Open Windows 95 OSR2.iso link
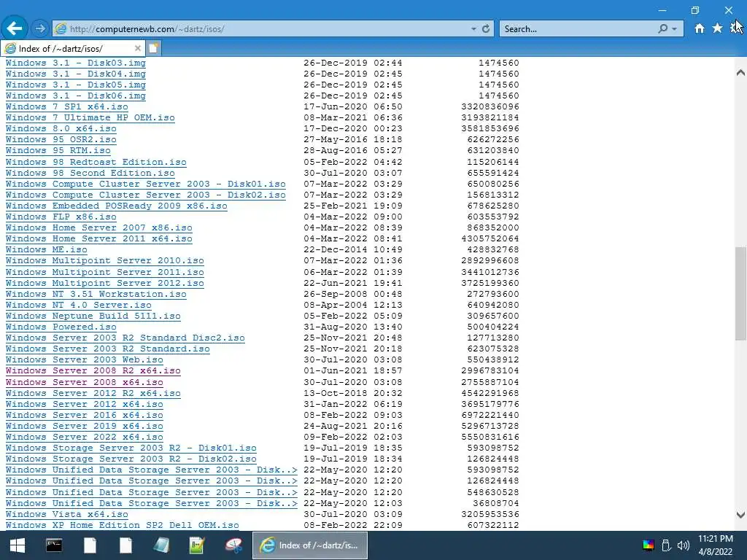Viewport: 747px width, 560px height. [61, 139]
